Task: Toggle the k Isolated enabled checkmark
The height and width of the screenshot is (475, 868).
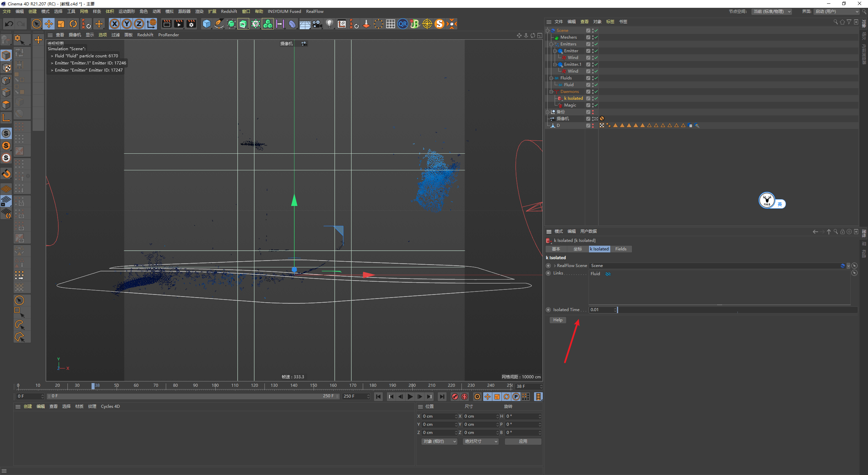Action: pyautogui.click(x=596, y=98)
